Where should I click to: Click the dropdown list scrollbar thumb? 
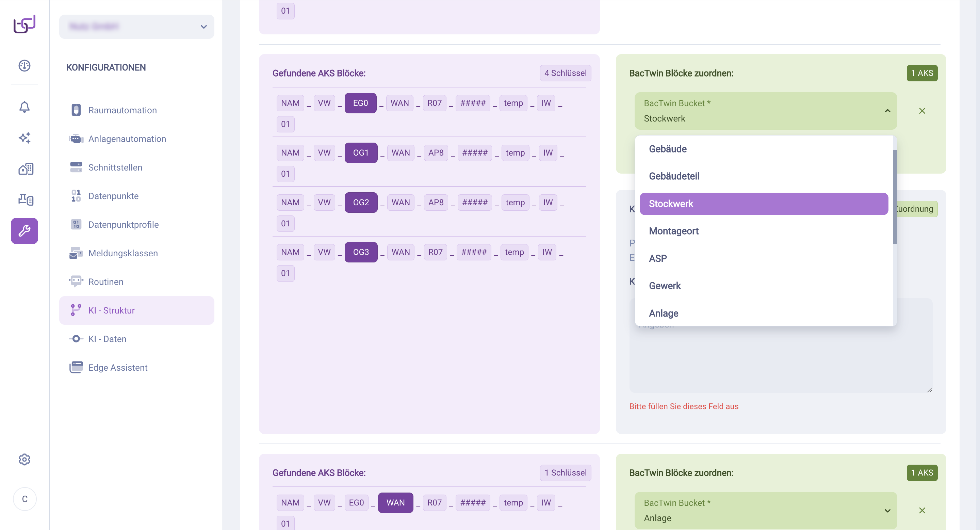point(895,196)
